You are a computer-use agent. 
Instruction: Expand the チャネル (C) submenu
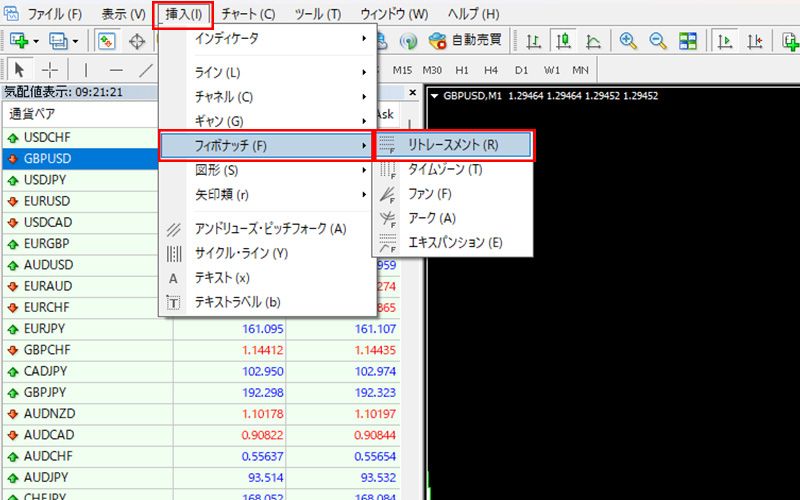click(x=268, y=97)
